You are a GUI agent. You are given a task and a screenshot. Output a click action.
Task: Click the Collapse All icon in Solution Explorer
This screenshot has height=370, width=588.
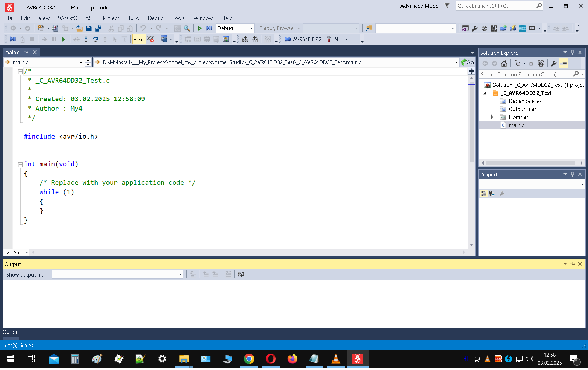(x=532, y=63)
